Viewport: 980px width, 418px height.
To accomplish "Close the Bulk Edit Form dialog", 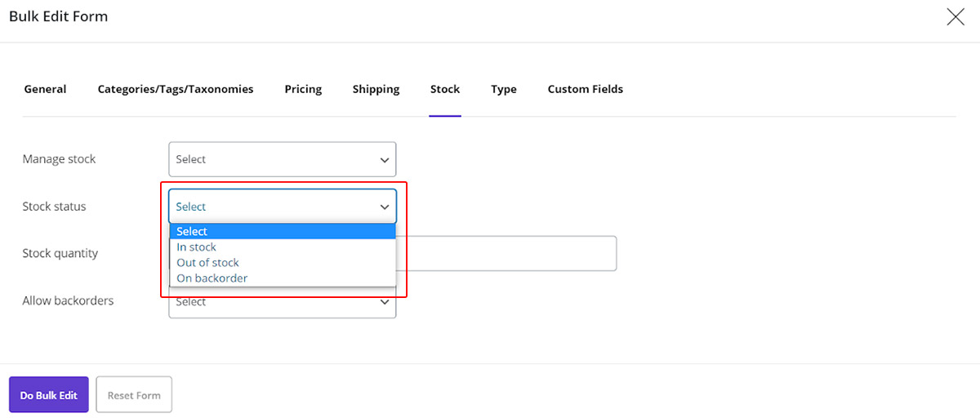I will tap(955, 17).
